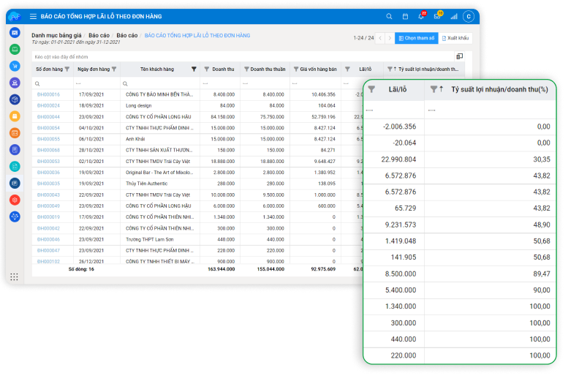The width and height of the screenshot is (579, 392).
Task: Open the red settings gear sidebar icon
Action: point(15,200)
